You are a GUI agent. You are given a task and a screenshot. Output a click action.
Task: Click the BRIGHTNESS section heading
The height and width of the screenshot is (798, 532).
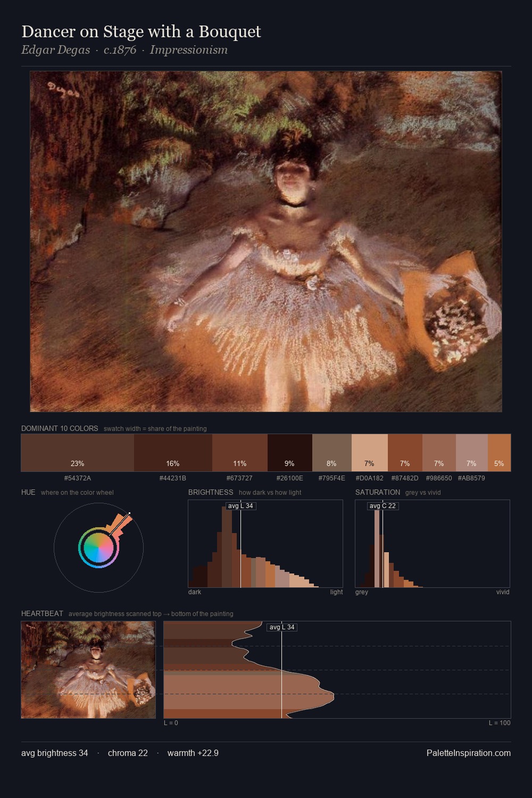point(211,492)
